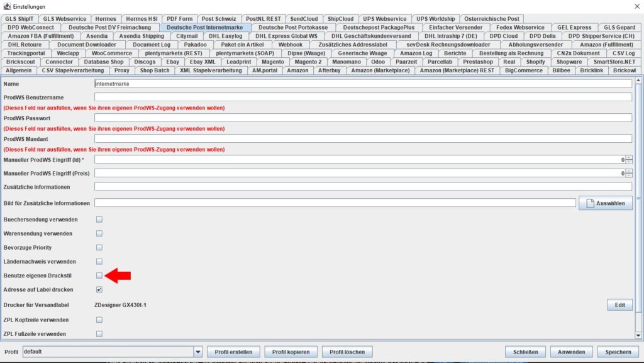The image size is (644, 363).
Task: Delete the profile via Profil löschen
Action: click(347, 352)
